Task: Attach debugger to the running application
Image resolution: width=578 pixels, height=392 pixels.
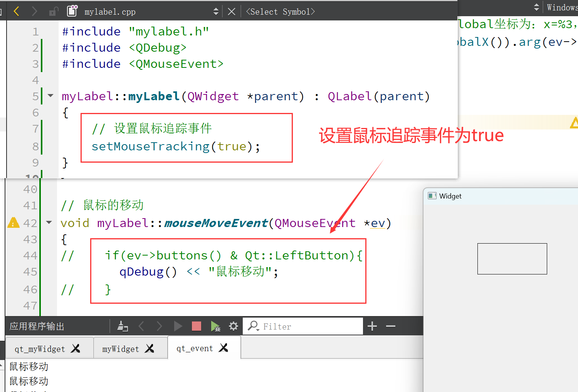Action: 215,326
